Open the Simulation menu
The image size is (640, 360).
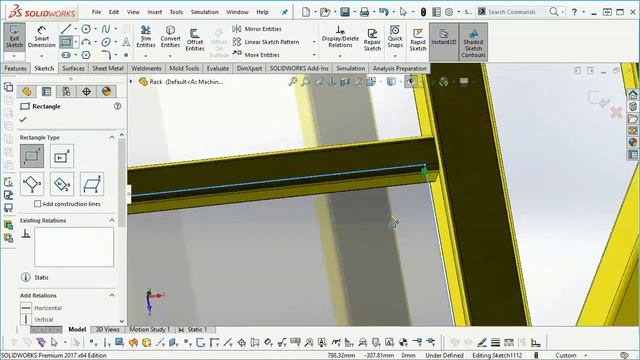pyautogui.click(x=204, y=12)
